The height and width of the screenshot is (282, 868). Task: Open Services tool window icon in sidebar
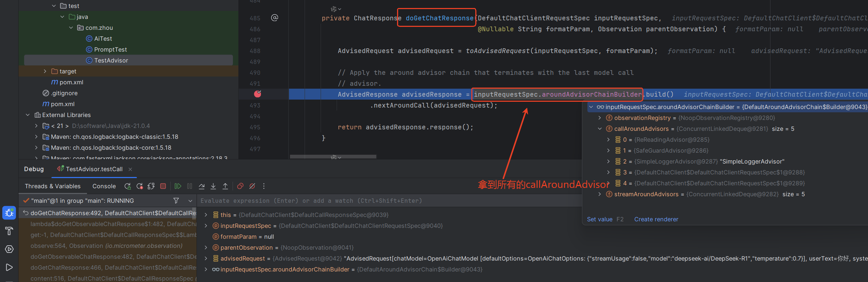(x=9, y=249)
